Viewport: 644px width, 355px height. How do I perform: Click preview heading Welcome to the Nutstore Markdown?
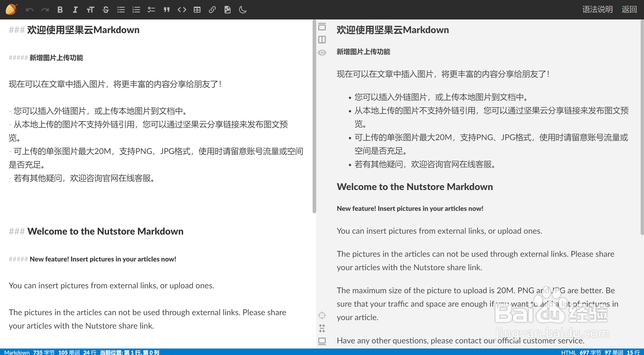[x=415, y=187]
